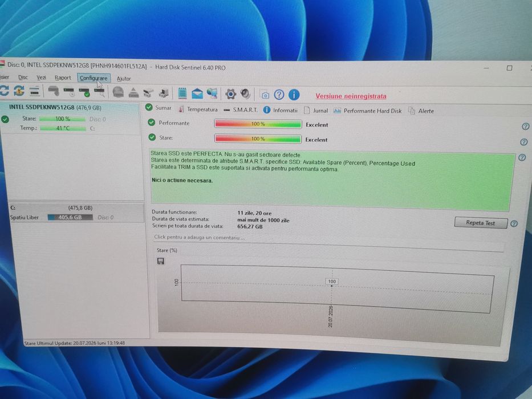Viewport: 532px width, 399px height.
Task: Open the Ajutor menu
Action: tap(124, 79)
